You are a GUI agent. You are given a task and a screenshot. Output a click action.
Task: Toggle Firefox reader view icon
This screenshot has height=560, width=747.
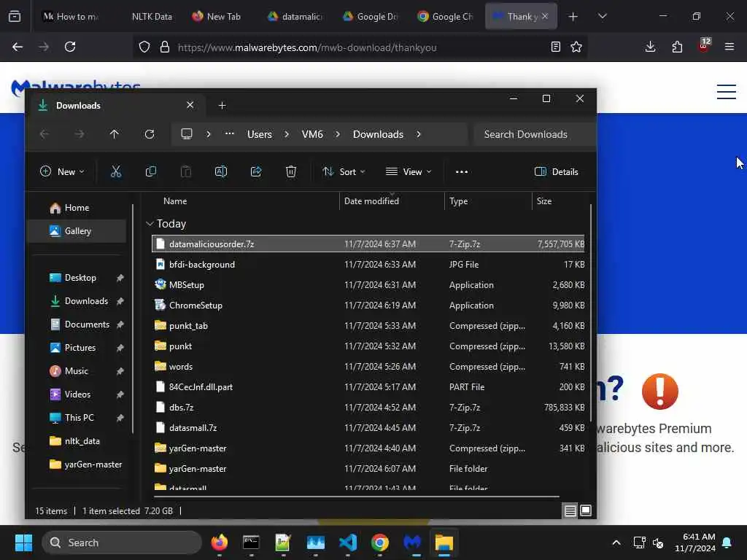(555, 47)
